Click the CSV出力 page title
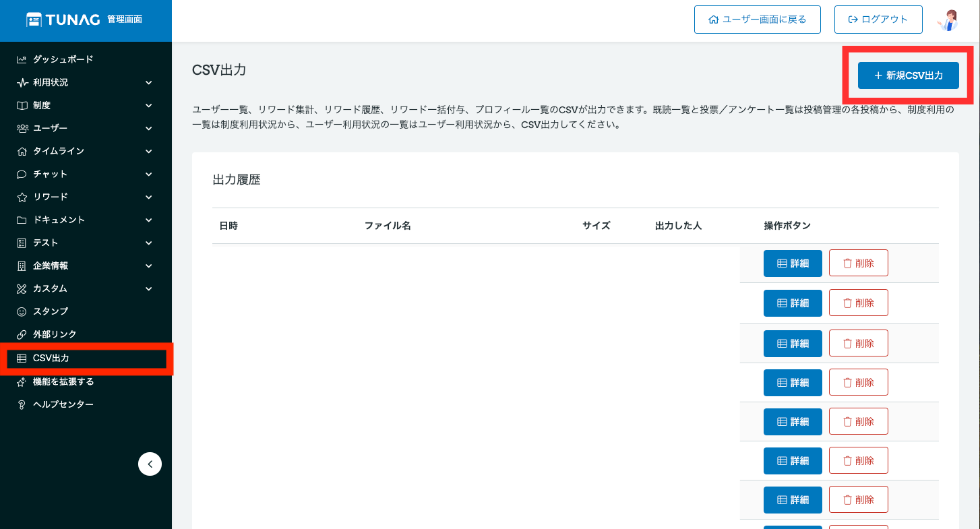Viewport: 980px width, 529px height. 219,70
